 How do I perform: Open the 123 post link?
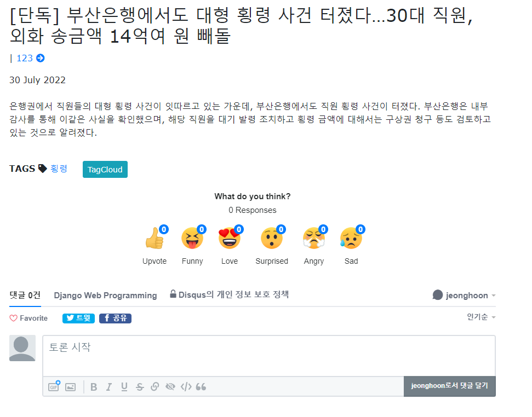[x=25, y=58]
